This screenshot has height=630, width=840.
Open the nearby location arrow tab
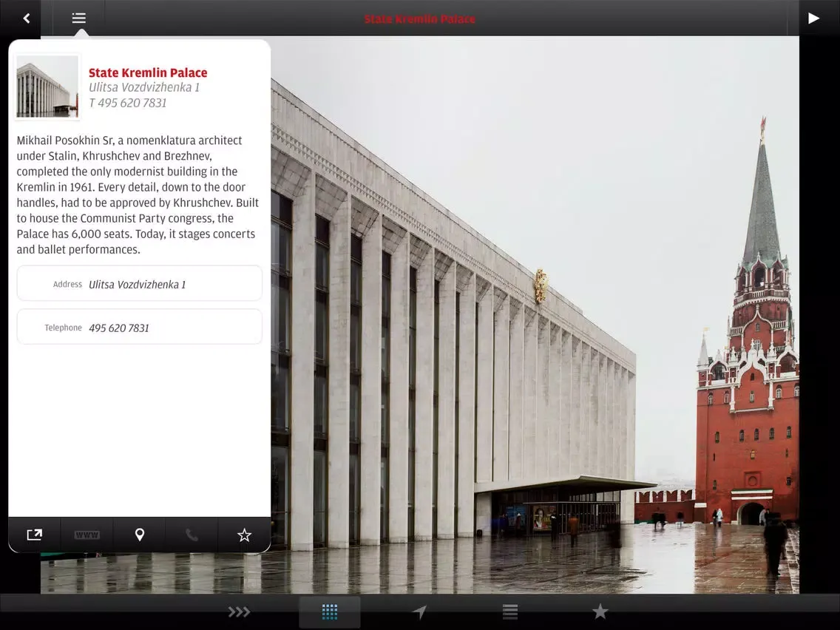coord(419,612)
